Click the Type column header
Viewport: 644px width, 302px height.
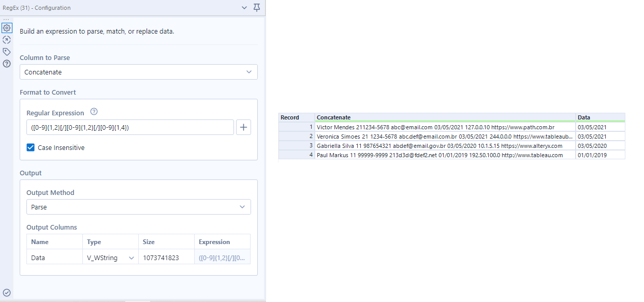pos(110,241)
